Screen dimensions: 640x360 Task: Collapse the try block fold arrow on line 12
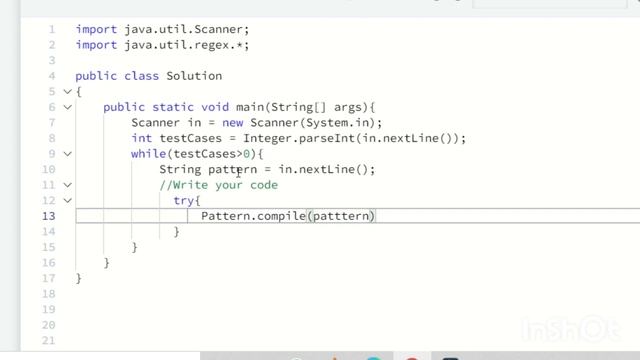click(68, 200)
